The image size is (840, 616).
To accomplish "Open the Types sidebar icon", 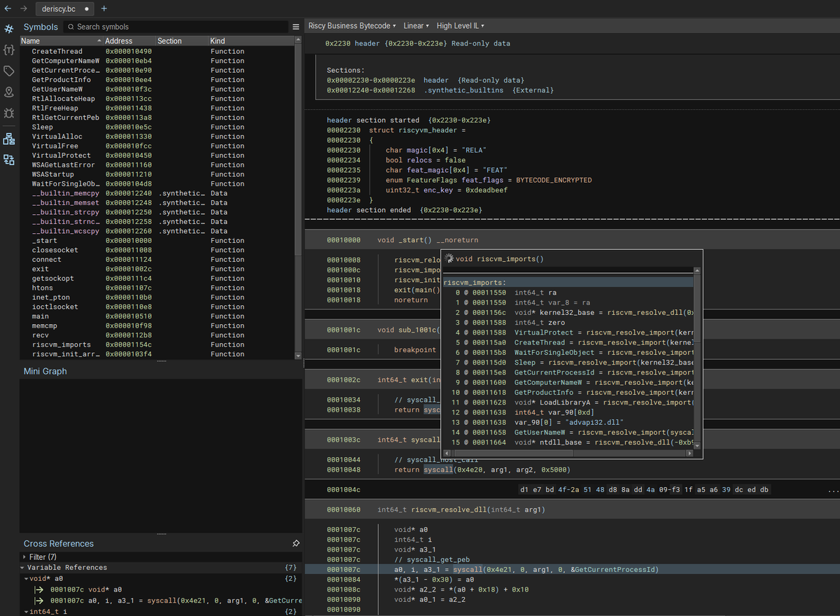I will pos(9,50).
